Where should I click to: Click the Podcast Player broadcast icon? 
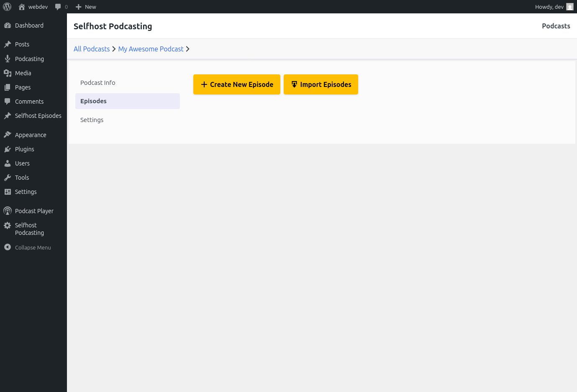(x=8, y=211)
